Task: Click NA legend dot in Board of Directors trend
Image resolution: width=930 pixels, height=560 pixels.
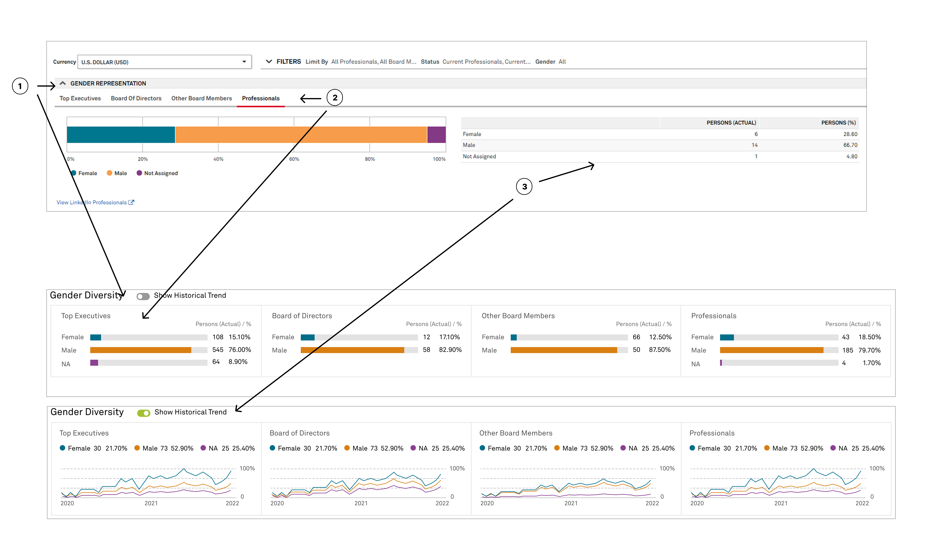Action: [x=413, y=448]
